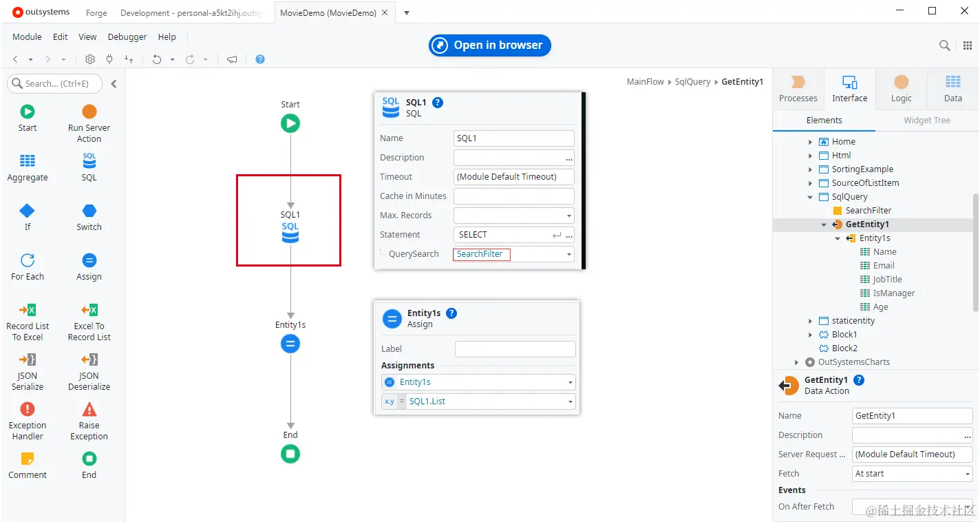Pick the Run Server Action tool
Screen dimensions: 980x522
point(89,123)
